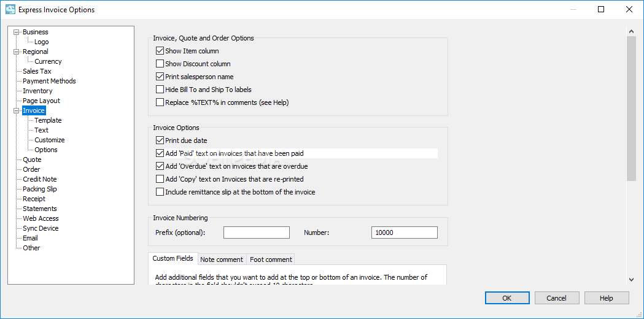Collapse the Business tree node
The height and width of the screenshot is (319, 644).
pos(17,32)
